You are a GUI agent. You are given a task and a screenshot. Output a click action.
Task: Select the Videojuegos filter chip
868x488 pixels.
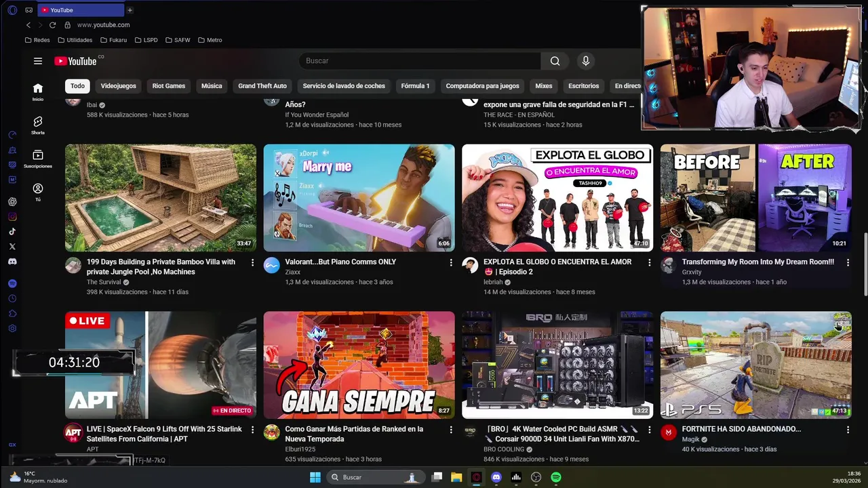click(x=119, y=86)
